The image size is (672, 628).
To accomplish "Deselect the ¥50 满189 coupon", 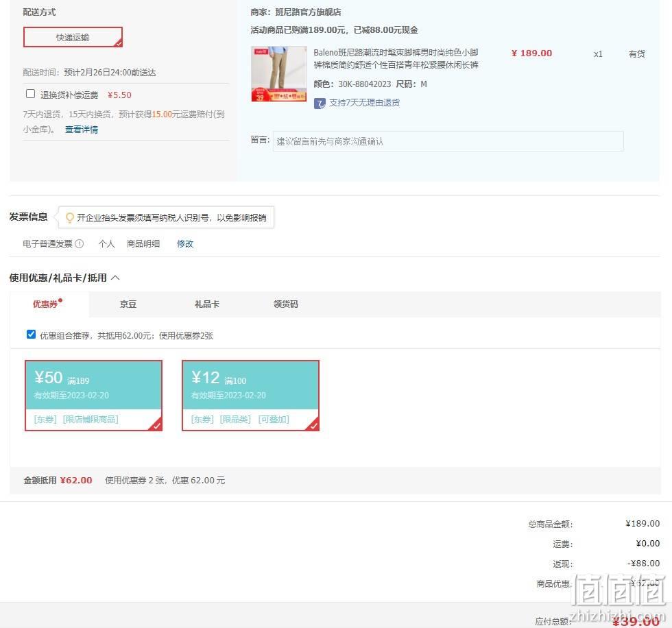I will coord(94,396).
